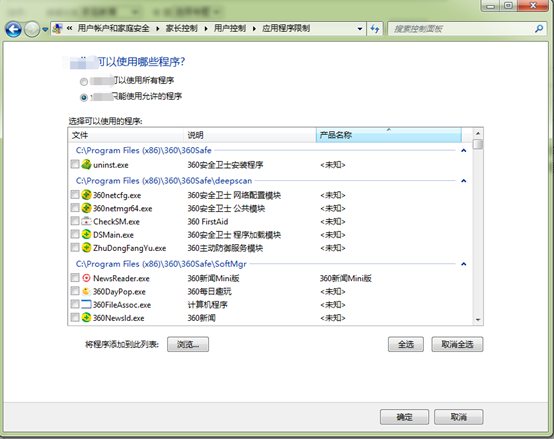
Task: Collapse the 360Safe\deepscan folder group
Action: click(x=464, y=181)
